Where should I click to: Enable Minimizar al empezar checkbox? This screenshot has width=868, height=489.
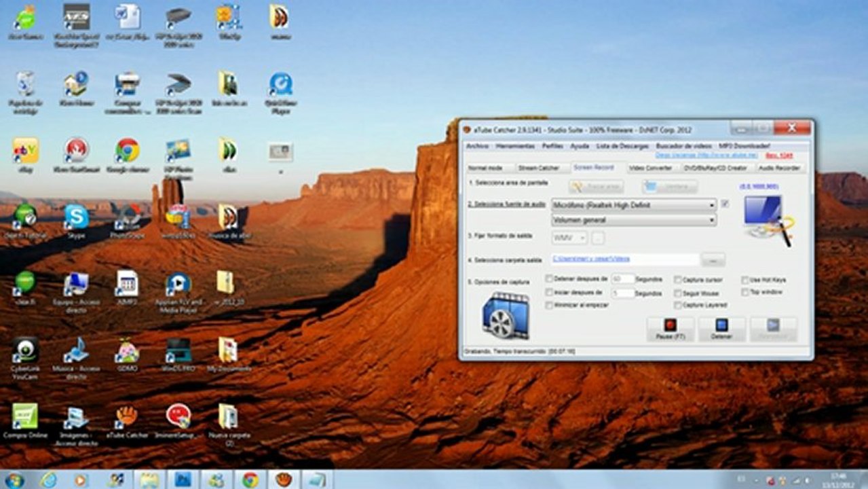(x=549, y=306)
